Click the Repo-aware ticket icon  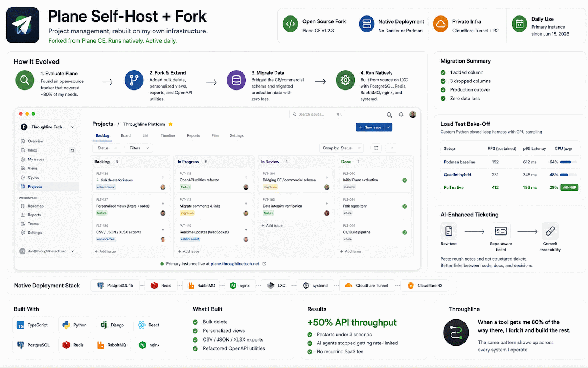501,231
